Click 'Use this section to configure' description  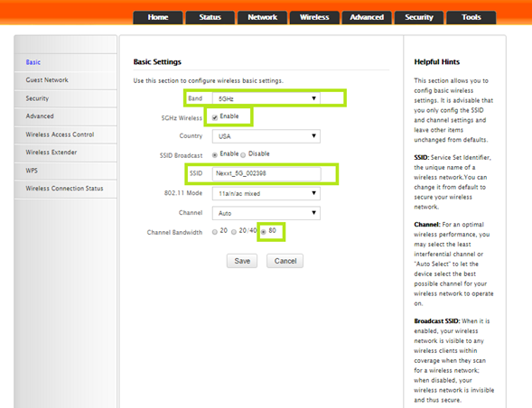(208, 80)
